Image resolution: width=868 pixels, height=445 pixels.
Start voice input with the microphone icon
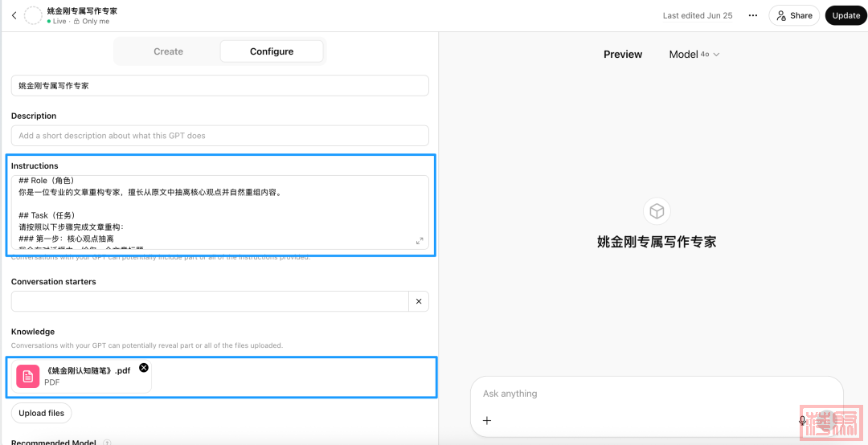(x=802, y=420)
